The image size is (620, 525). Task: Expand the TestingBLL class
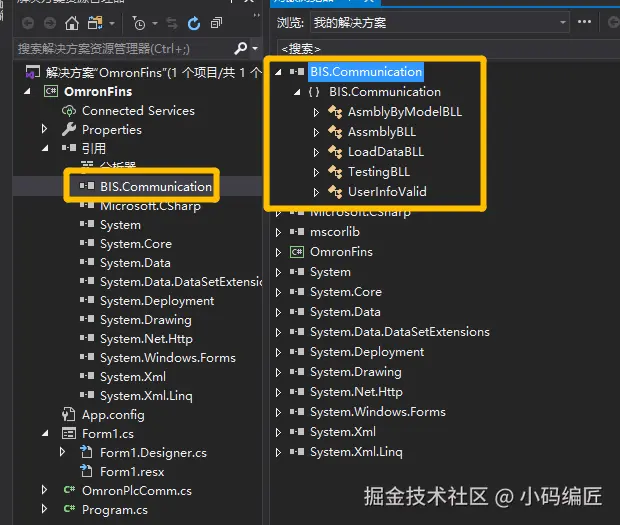click(316, 172)
